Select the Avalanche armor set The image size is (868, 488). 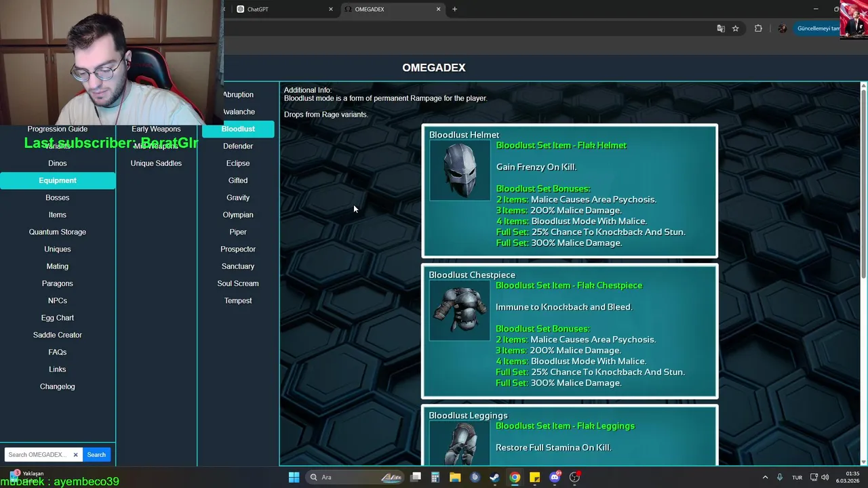(x=238, y=112)
